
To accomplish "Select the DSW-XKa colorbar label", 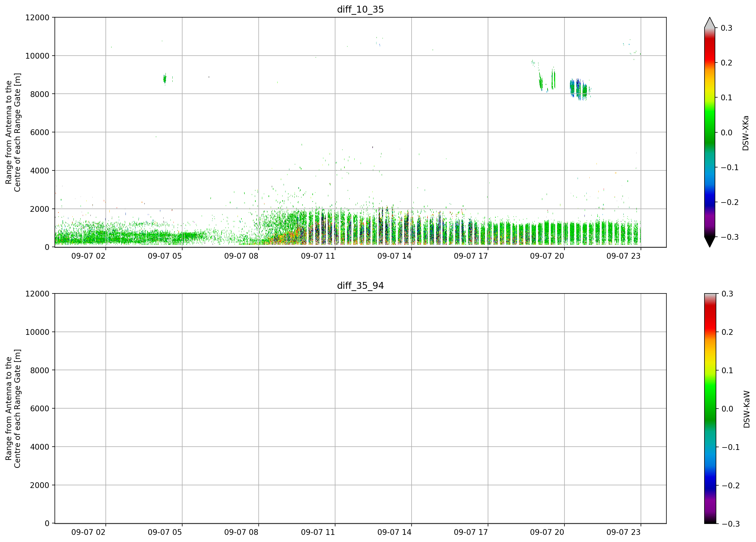I will [746, 133].
